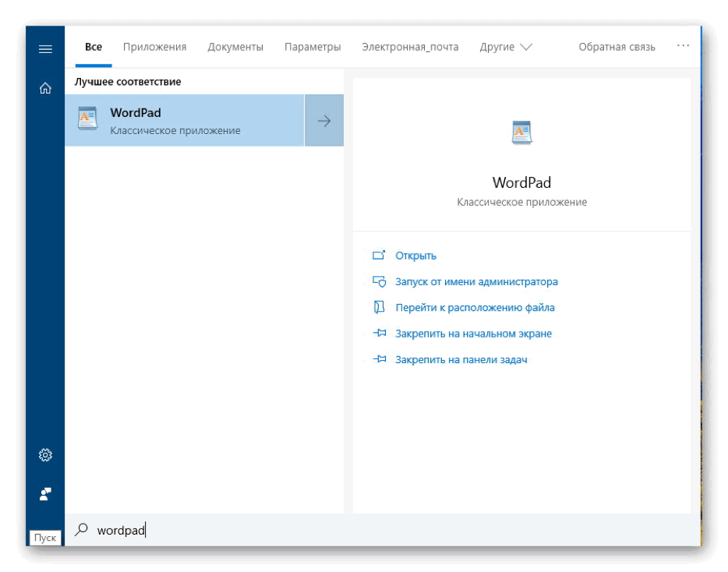Choose Перейти к расположению файла
Screen dimensions: 728x572
coord(475,308)
